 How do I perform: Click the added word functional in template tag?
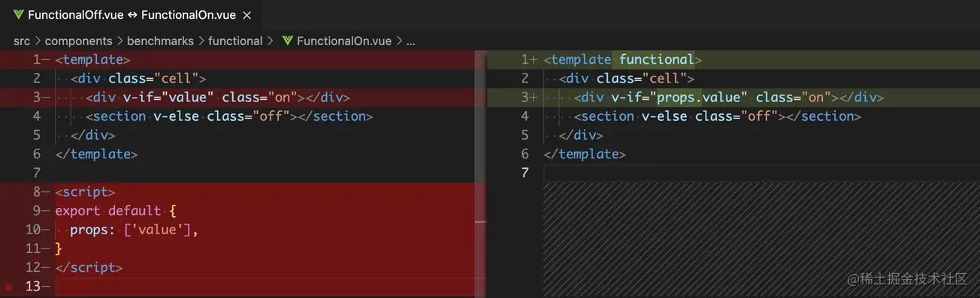(657, 59)
